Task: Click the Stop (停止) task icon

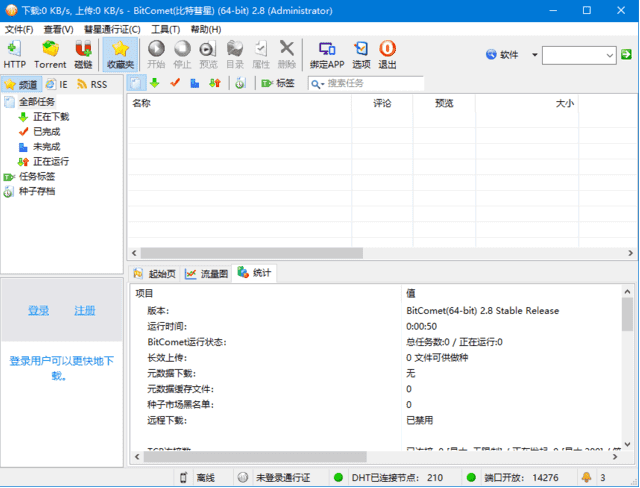Action: [182, 55]
